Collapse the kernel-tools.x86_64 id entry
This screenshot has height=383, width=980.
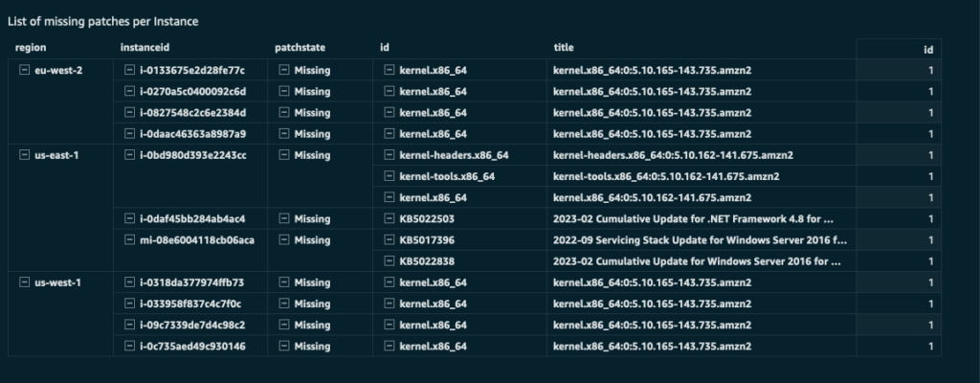pos(389,176)
